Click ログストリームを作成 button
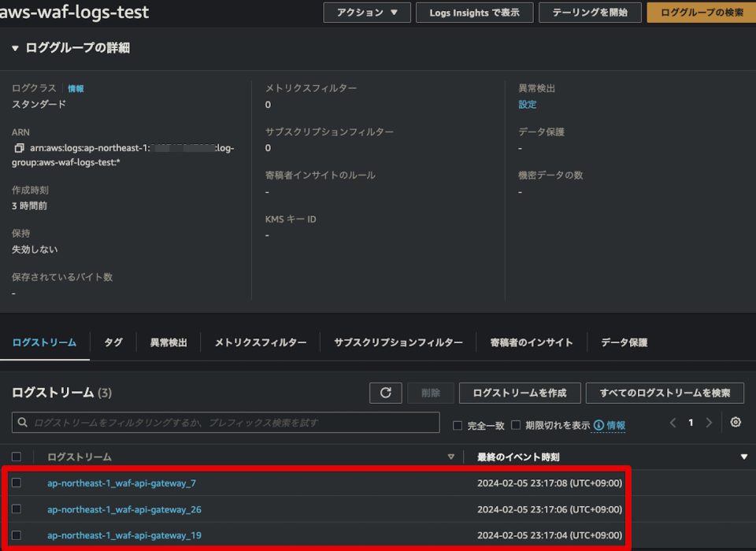This screenshot has height=551, width=756. click(520, 393)
